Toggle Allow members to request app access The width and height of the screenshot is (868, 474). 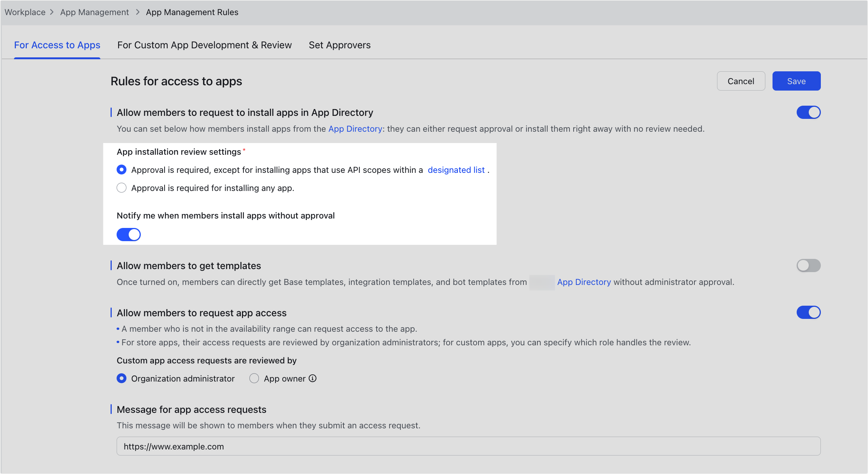[x=808, y=312]
